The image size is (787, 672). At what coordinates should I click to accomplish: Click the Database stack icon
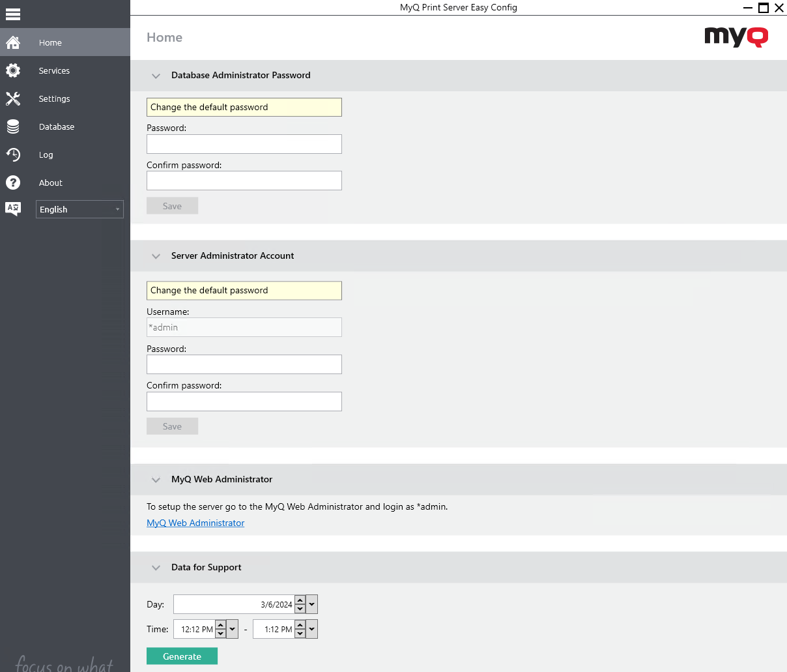click(13, 126)
